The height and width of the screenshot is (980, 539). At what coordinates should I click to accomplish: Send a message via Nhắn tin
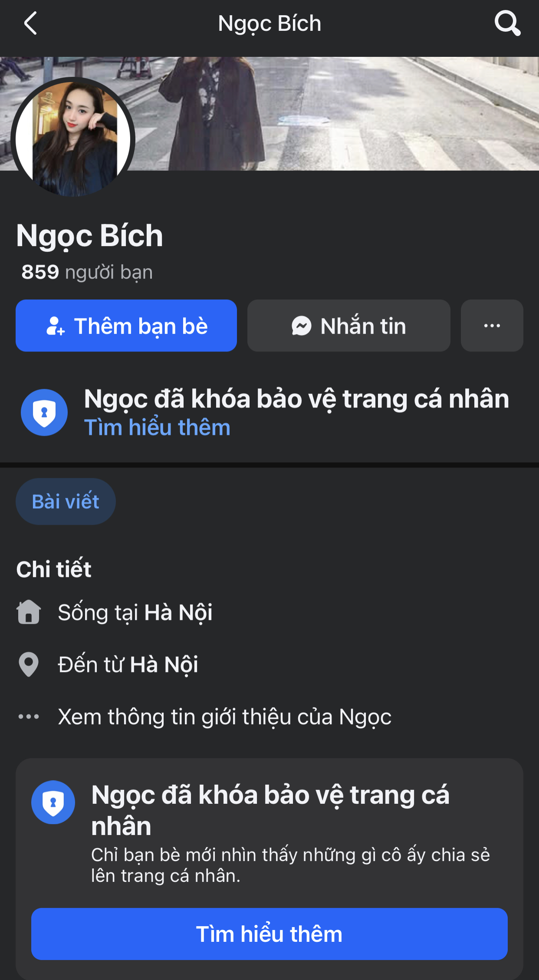coord(349,326)
